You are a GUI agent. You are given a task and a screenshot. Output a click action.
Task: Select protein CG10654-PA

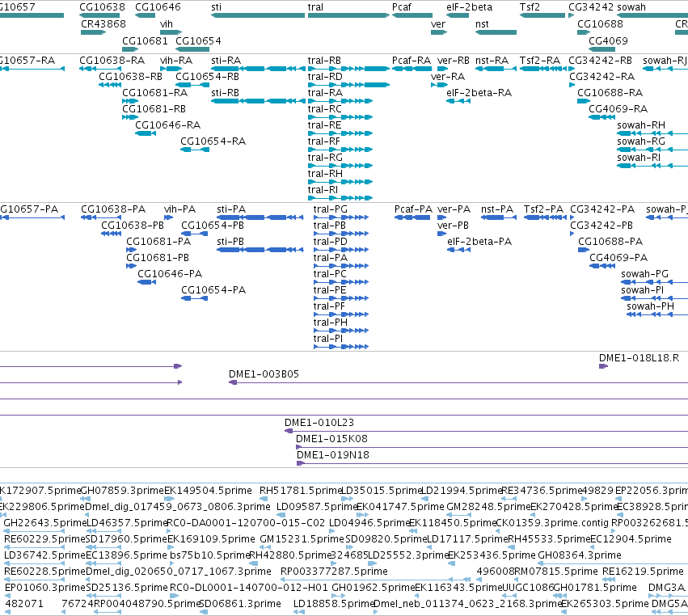[194, 298]
